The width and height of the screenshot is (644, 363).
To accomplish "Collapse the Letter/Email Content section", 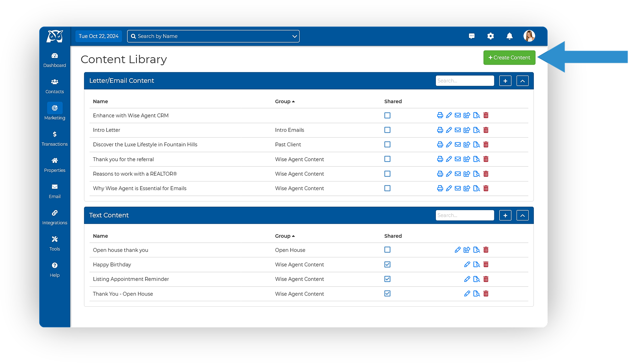I will click(522, 81).
